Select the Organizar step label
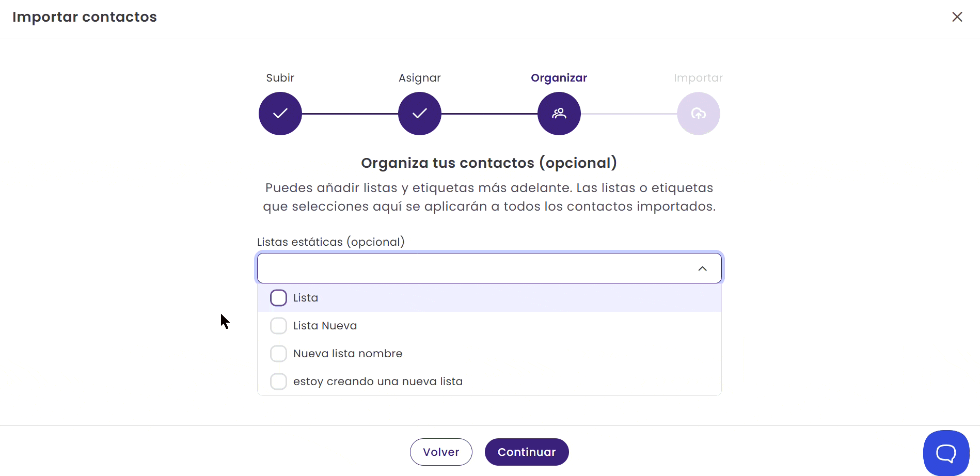 [559, 78]
